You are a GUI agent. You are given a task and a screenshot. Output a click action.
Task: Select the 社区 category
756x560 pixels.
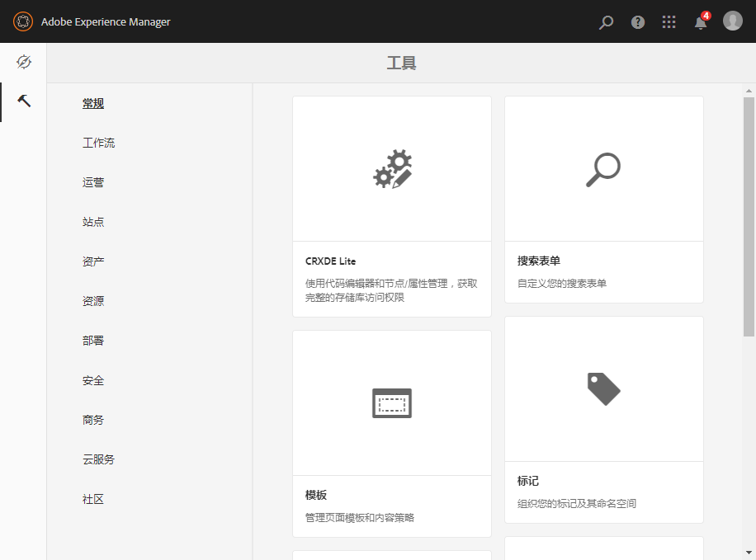(93, 499)
